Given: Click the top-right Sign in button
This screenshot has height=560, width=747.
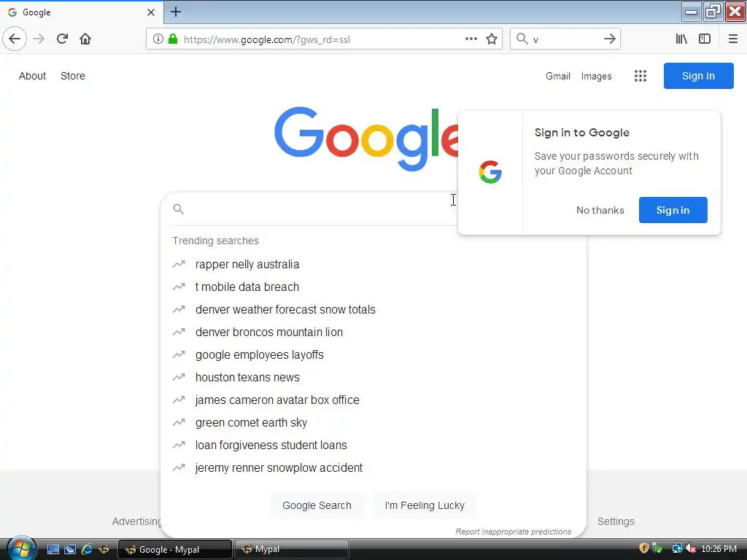Looking at the screenshot, I should tap(698, 76).
